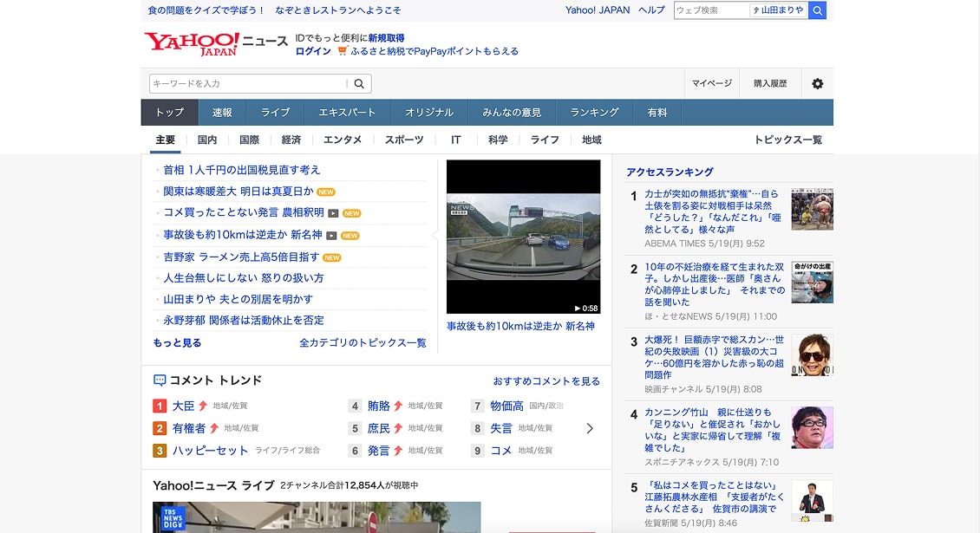Open 山田まりや 夫との別居を明かす headline
Screen dimensions: 980x533
pos(238,299)
